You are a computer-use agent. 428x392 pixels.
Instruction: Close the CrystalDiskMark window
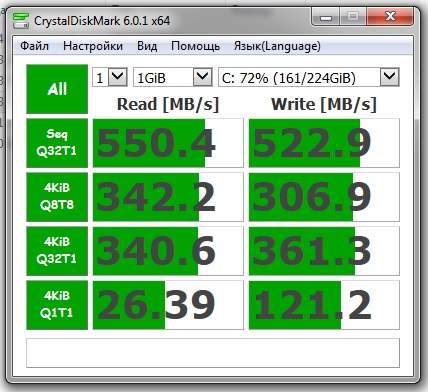pyautogui.click(x=390, y=17)
